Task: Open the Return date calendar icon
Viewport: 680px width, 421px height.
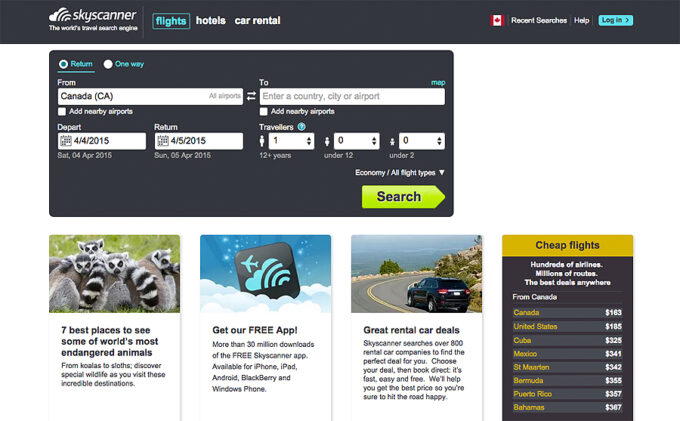Action: point(163,141)
